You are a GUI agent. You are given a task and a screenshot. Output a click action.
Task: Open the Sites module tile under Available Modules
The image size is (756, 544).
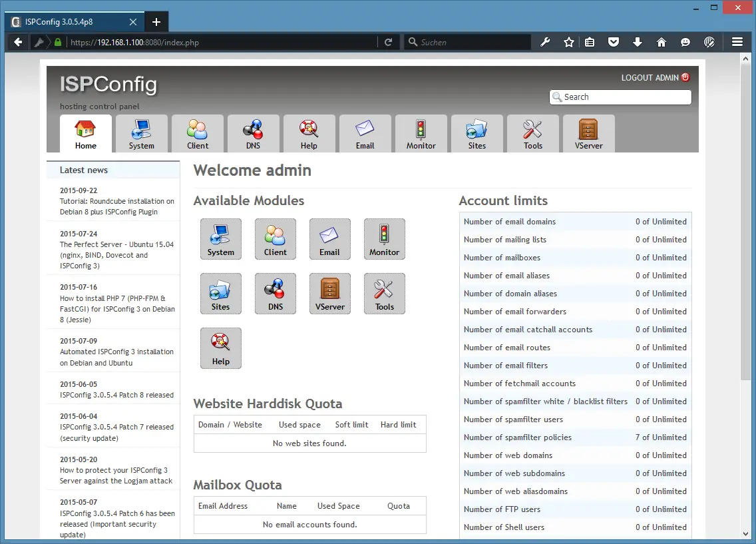221,294
